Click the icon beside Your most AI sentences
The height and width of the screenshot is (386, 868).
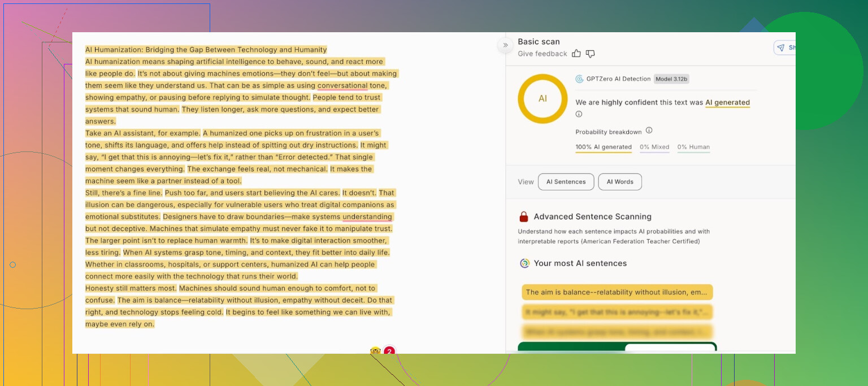coord(524,263)
